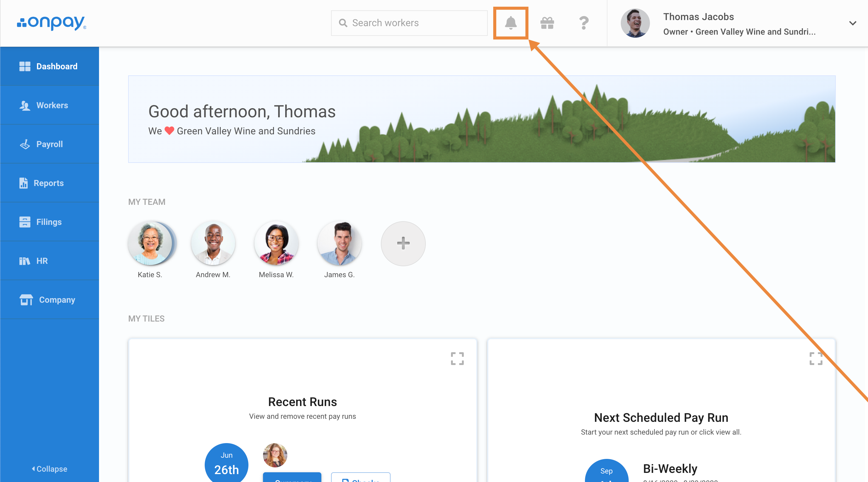Click Thomas Jacobs profile photo

pos(635,23)
